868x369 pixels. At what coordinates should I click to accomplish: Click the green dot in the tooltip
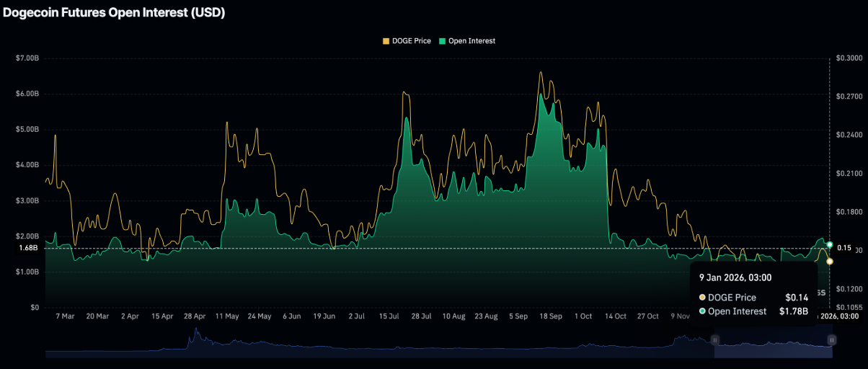click(x=702, y=311)
